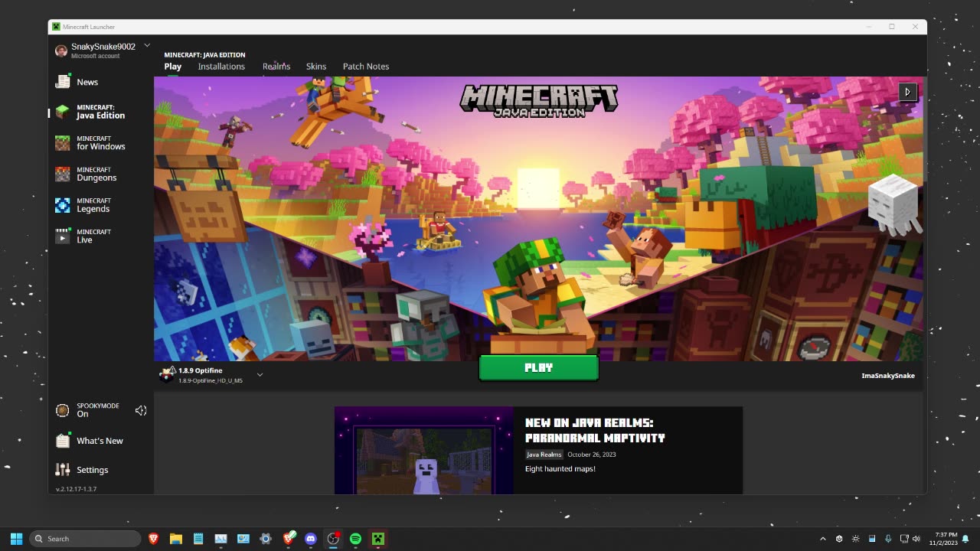Click the sound icon beside Spookymode
The width and height of the screenshot is (980, 551).
[x=141, y=411]
